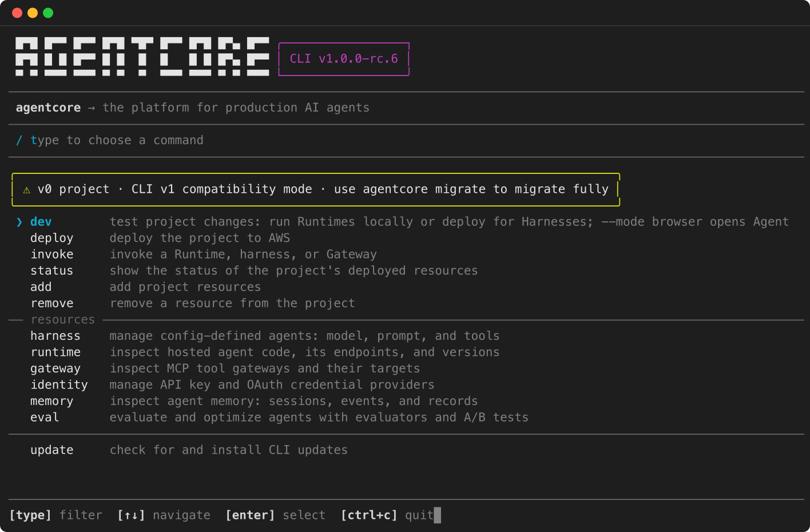Click the 'resources' section header
The image size is (810, 532).
pos(63,320)
